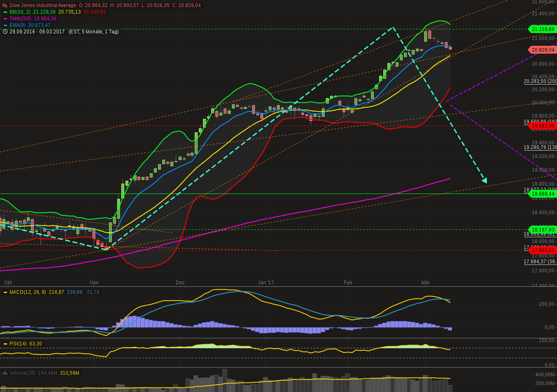Click the RSI value 63,30
The width and height of the screenshot is (557, 392).
(x=35, y=344)
